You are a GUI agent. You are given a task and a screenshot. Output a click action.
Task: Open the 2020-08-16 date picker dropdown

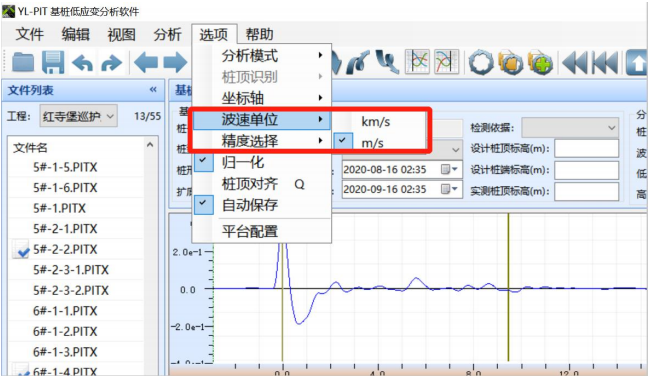tap(454, 170)
